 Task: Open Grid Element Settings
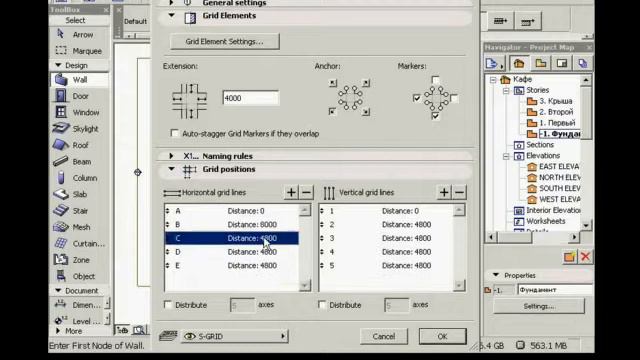click(224, 42)
